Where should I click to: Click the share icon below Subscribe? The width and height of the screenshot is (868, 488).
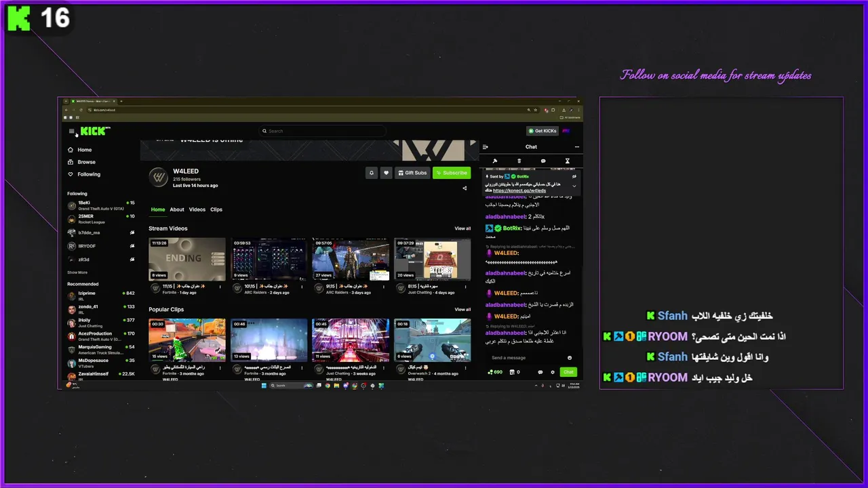pyautogui.click(x=465, y=188)
